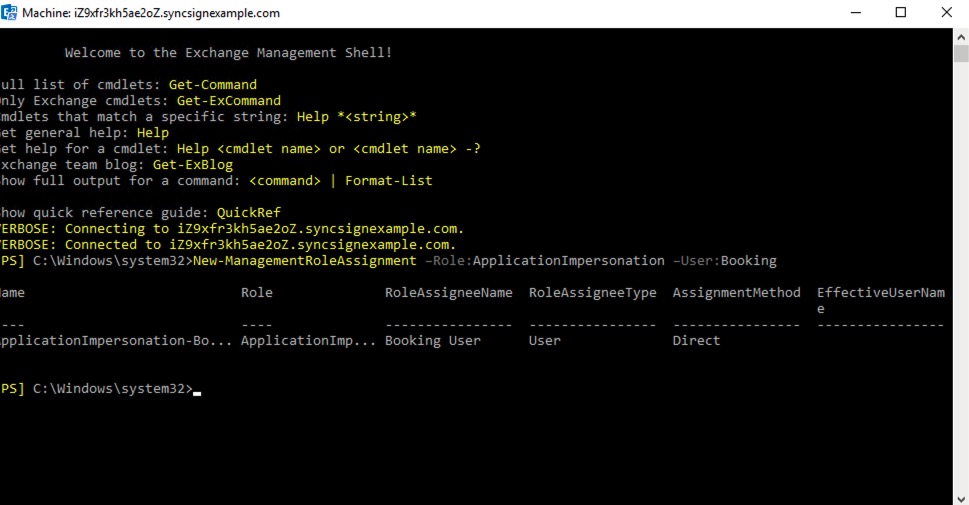Viewport: 969px width, 505px height.
Task: Click 'Help' after 'general help:'
Action: pyautogui.click(x=153, y=133)
